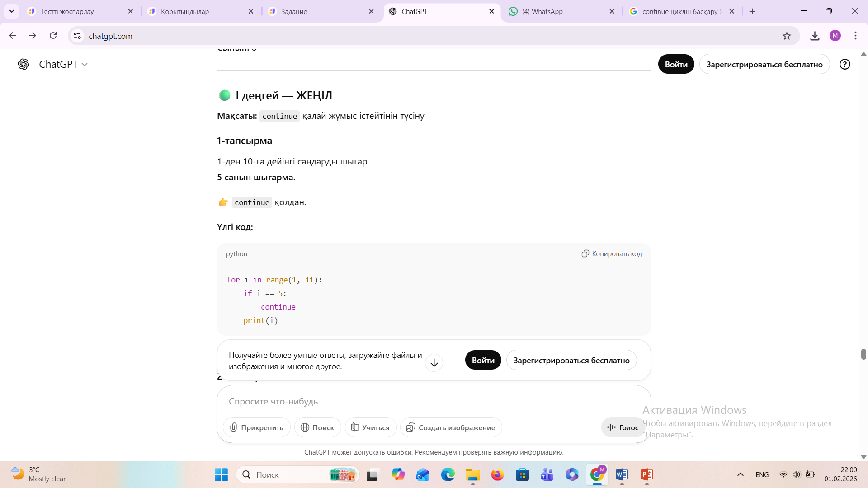The width and height of the screenshot is (868, 488).
Task: Expand Chrome tab search dropdown
Action: [x=12, y=11]
